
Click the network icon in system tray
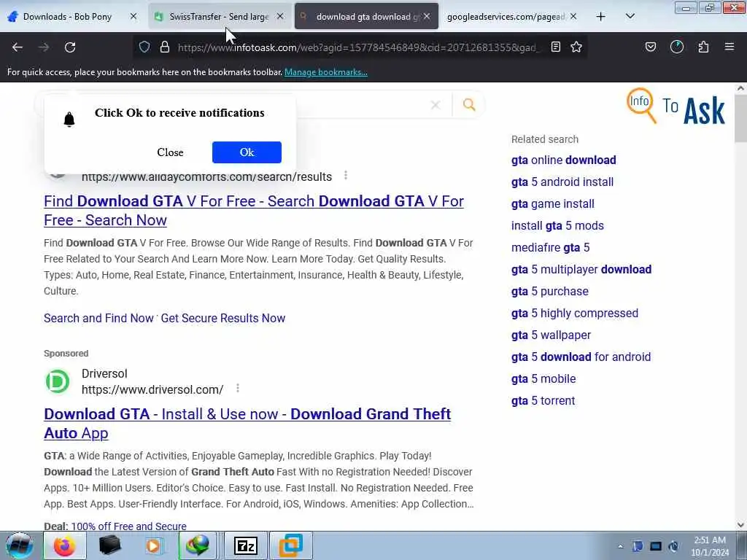pyautogui.click(x=656, y=546)
